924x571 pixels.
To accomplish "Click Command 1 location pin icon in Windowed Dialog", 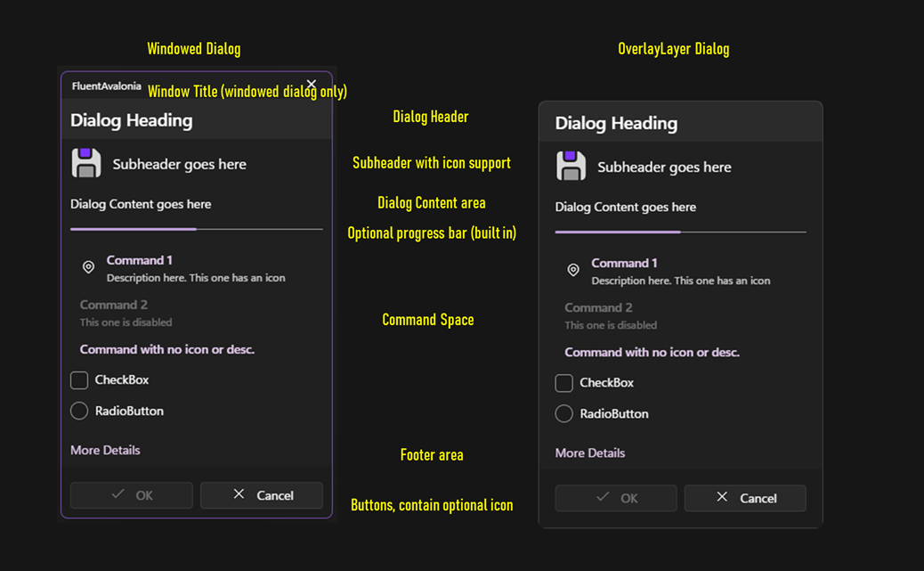I will click(88, 267).
